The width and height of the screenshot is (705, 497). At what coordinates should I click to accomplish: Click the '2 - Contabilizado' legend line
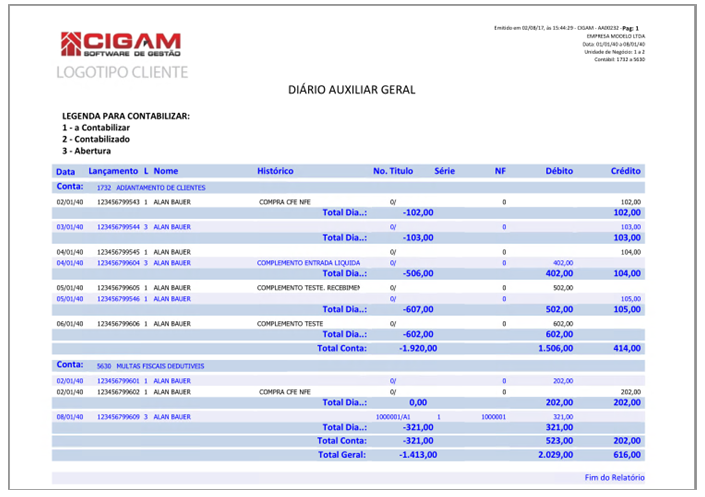[96, 139]
